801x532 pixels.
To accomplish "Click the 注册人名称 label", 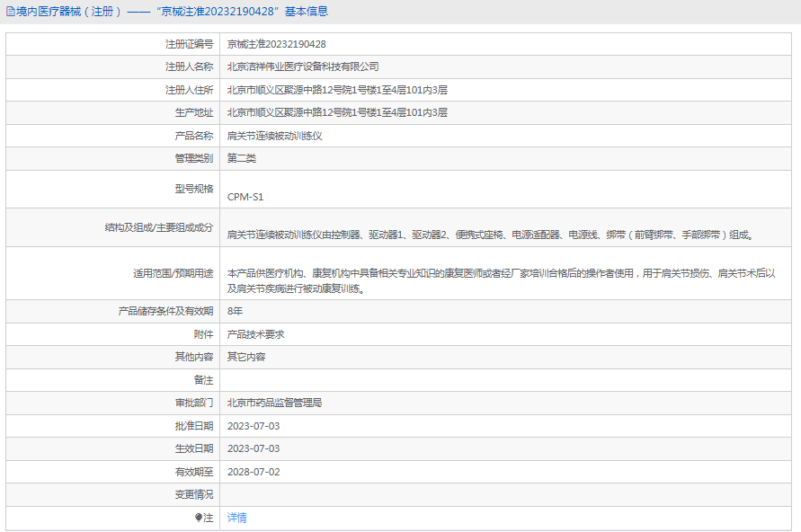I will tap(189, 66).
